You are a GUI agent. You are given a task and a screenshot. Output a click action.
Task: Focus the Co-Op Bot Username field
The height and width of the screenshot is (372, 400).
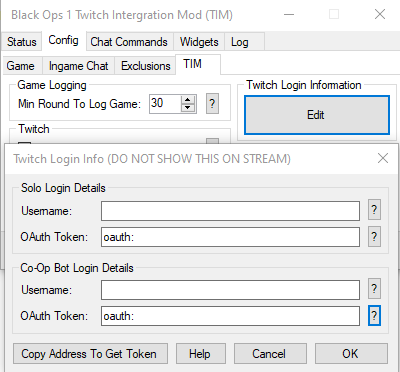[230, 290]
